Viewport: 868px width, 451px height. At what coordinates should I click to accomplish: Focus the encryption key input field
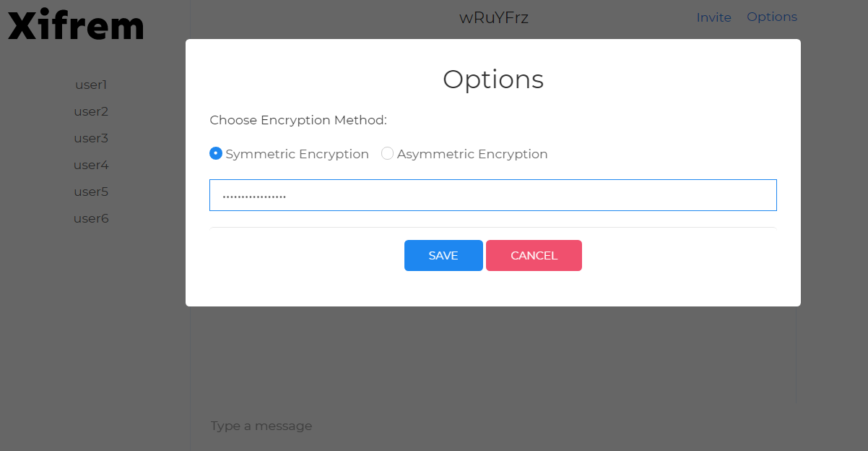(493, 194)
